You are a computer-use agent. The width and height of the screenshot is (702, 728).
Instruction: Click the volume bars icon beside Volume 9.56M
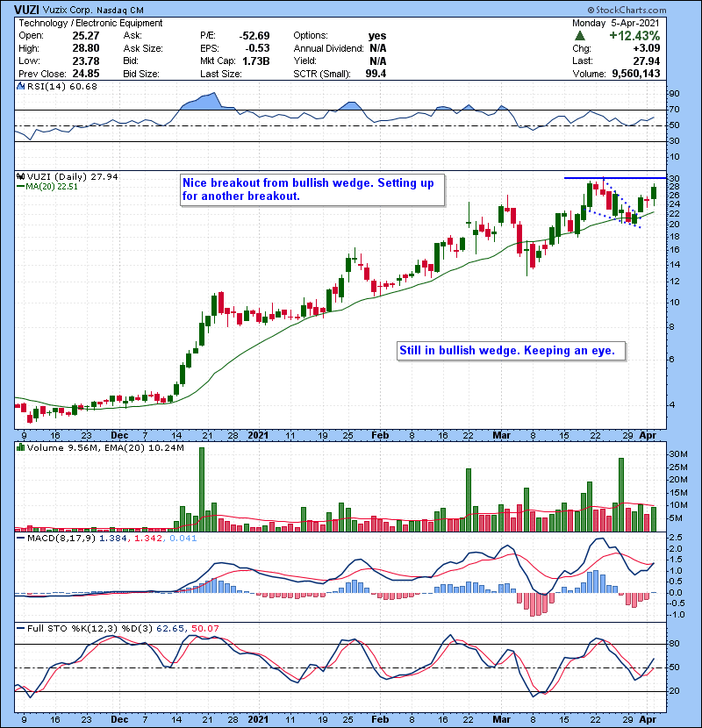[x=20, y=447]
